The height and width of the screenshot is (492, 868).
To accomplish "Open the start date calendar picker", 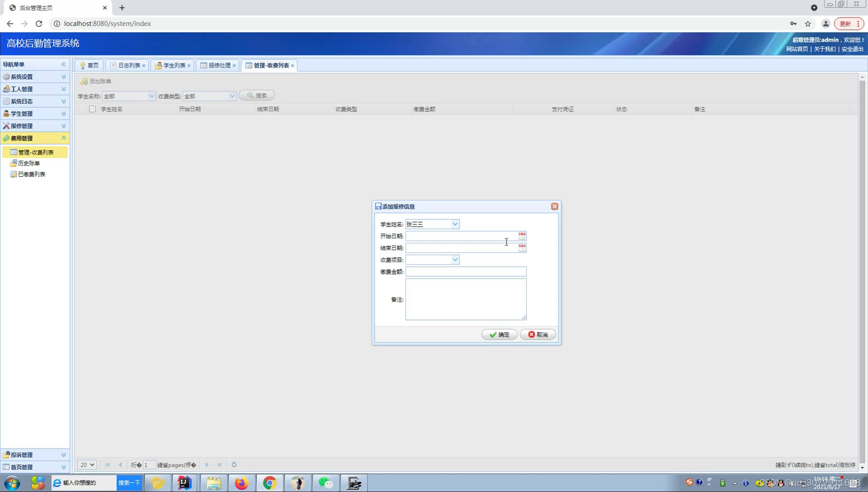I will (522, 236).
